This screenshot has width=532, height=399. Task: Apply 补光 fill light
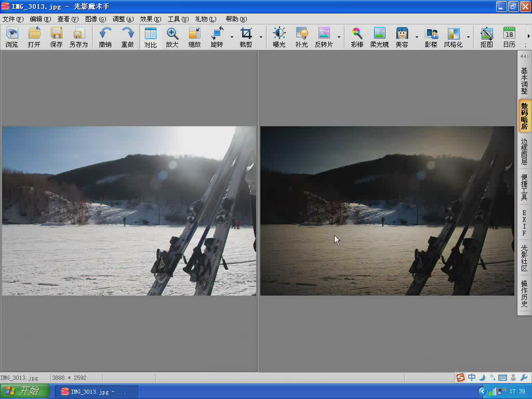[x=302, y=37]
